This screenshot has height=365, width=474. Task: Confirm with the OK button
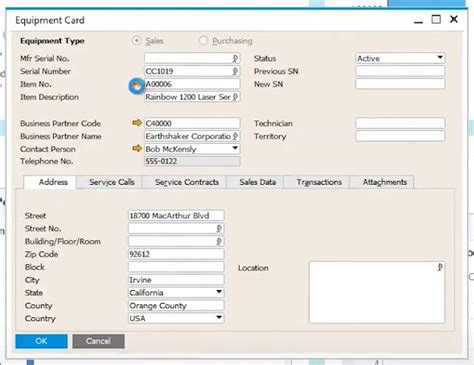click(41, 341)
